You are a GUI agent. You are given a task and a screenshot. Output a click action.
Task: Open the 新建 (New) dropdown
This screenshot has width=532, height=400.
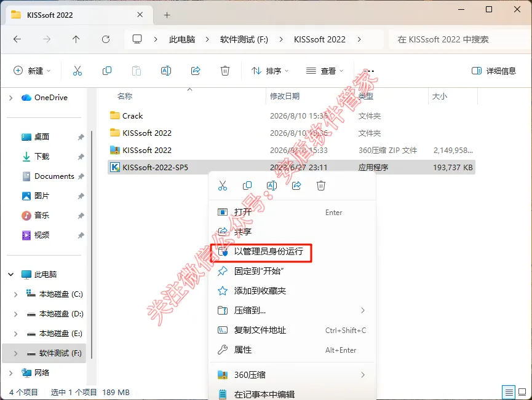click(x=32, y=71)
